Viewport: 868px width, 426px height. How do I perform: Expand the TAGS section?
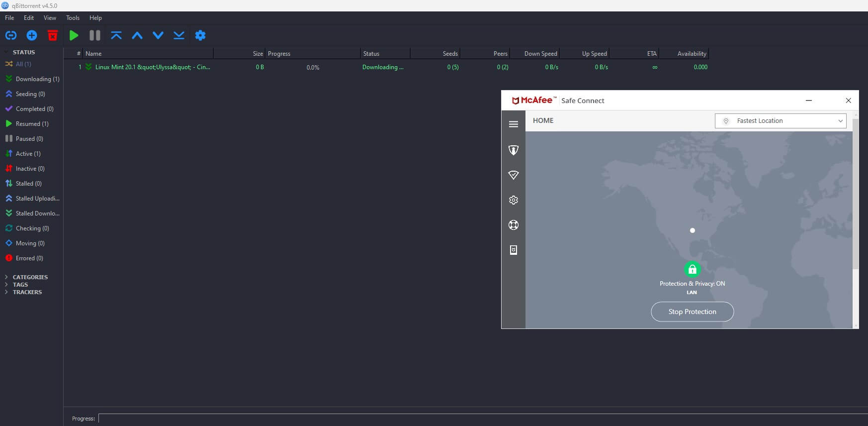pos(6,285)
